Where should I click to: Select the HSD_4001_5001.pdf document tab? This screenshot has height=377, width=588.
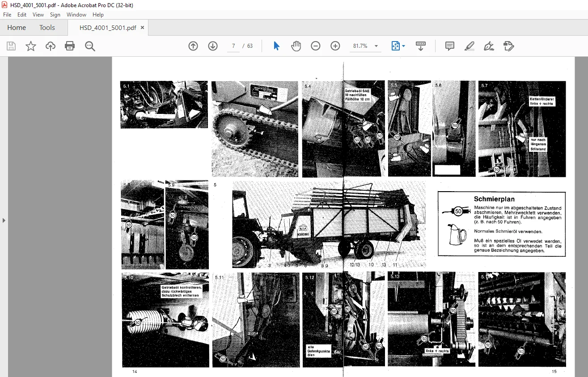[x=108, y=27]
